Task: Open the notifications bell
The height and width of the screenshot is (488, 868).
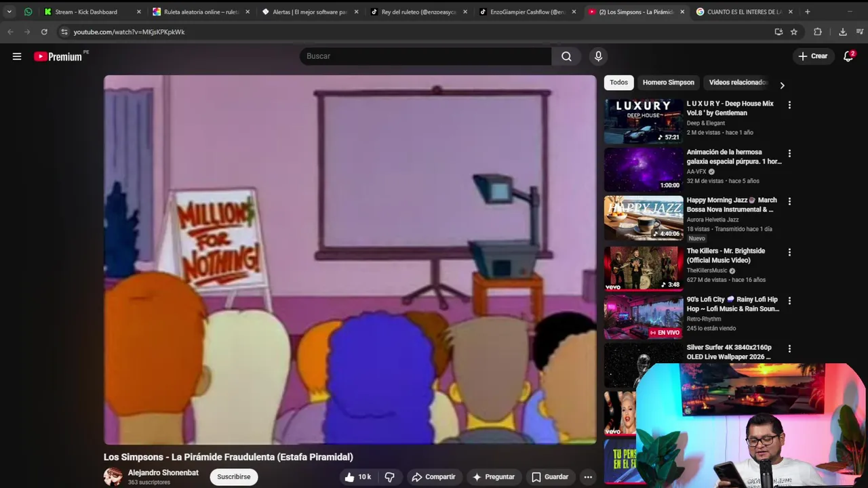Action: (848, 56)
